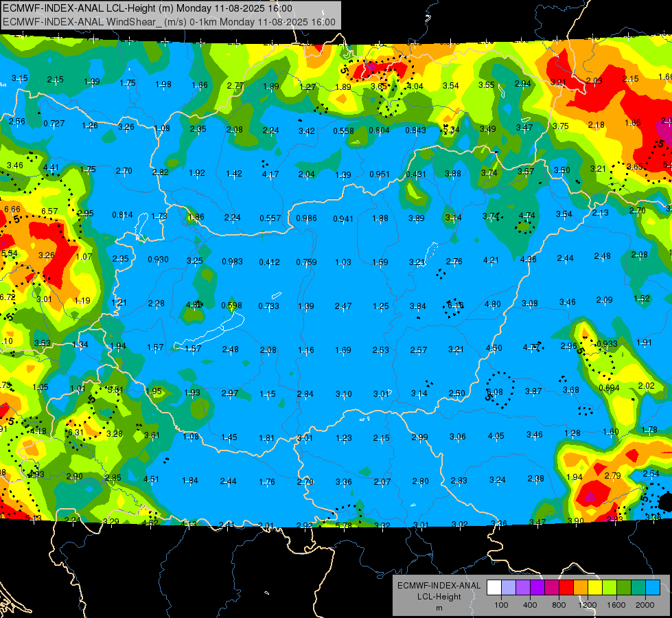Viewport: 672px width, 618px height.
Task: Click the magenta swatch in the legend
Action: 552,588
